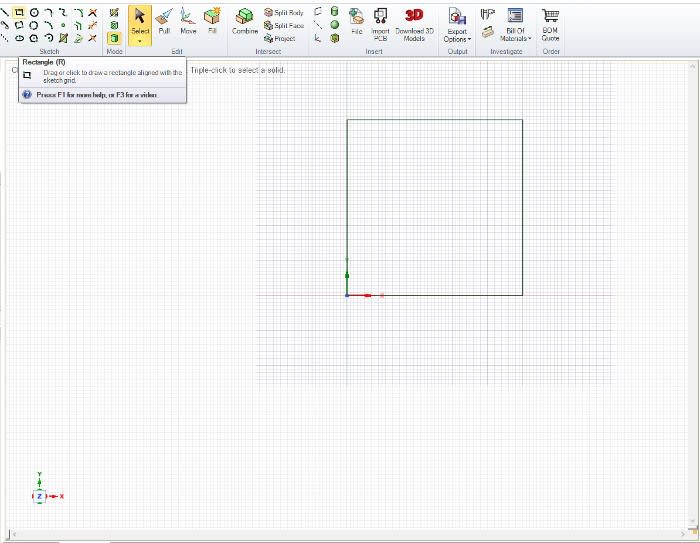Screen dimensions: 700x543
Task: Select the Sweep Arc tool
Action: point(49,38)
